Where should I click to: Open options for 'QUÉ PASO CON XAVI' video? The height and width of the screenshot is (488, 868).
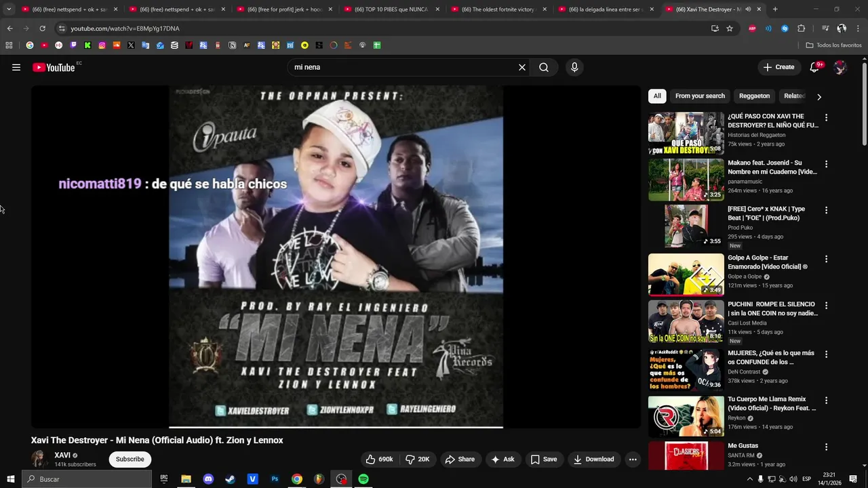pos(826,117)
